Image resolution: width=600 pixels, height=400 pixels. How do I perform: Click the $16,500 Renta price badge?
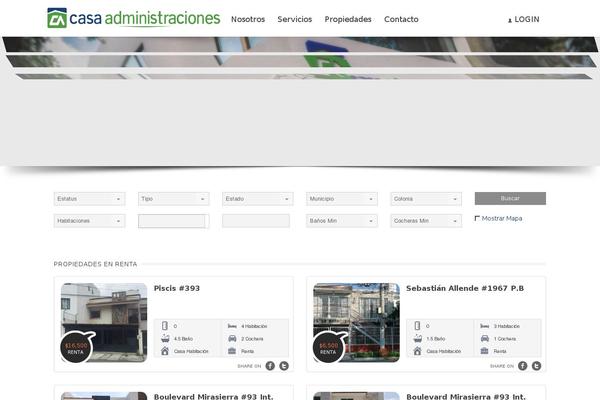[x=76, y=348]
